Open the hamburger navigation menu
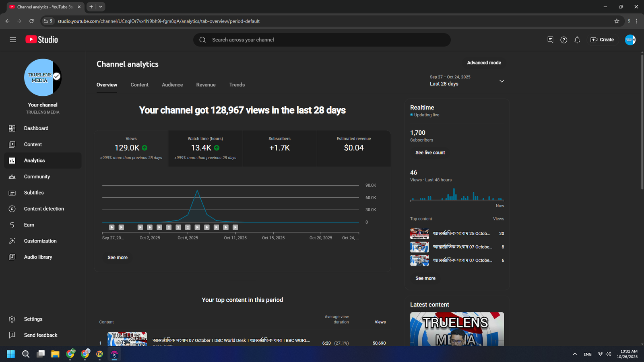Screen dimensions: 644x362 click(12, 40)
